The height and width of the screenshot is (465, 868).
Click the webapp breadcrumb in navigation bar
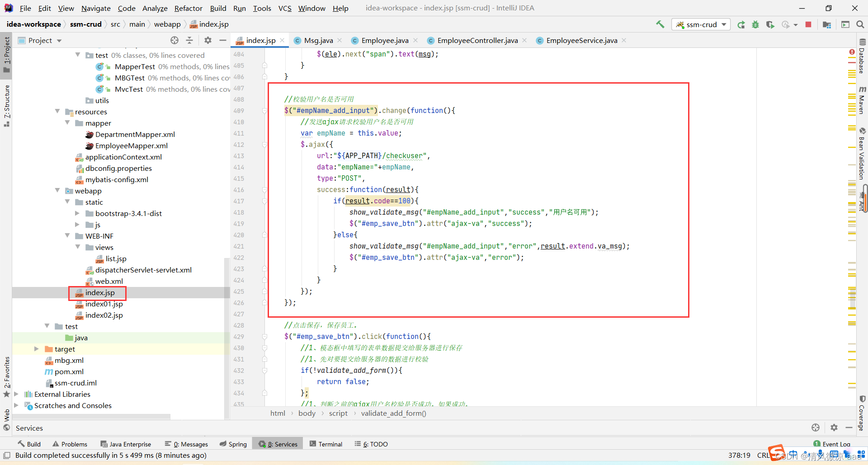point(167,24)
